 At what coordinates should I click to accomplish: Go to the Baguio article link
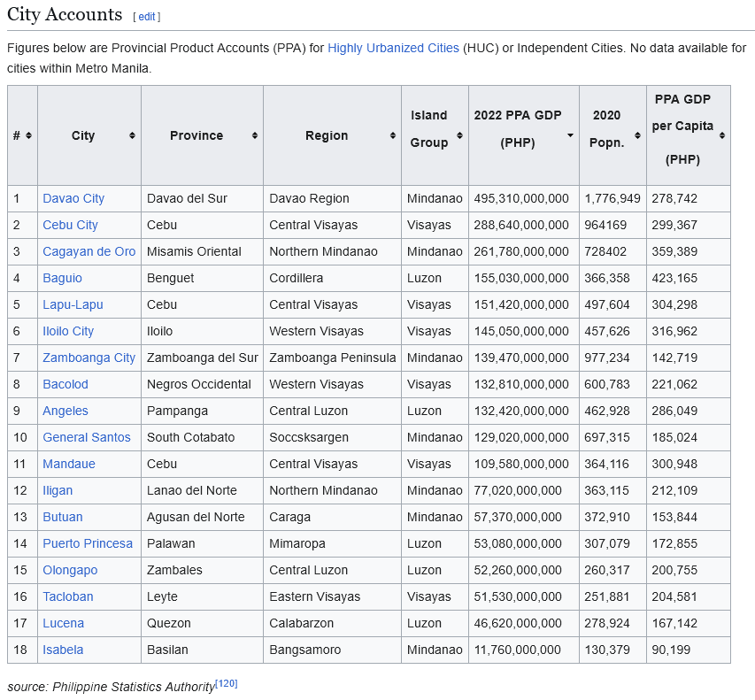point(63,278)
